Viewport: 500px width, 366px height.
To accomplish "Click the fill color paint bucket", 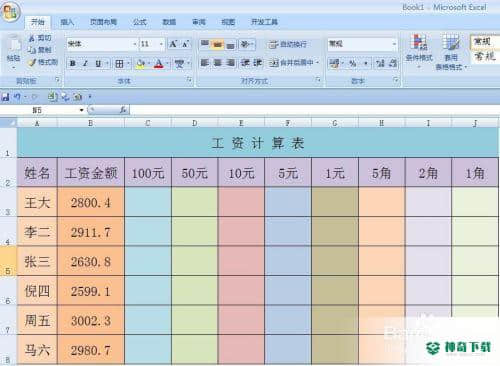I will pos(140,63).
